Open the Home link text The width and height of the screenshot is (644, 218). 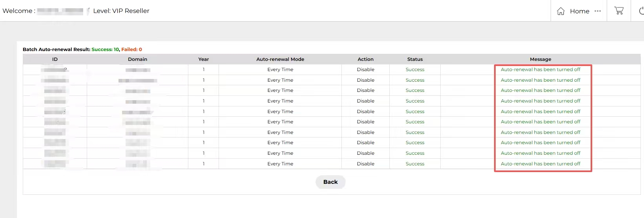pyautogui.click(x=580, y=11)
